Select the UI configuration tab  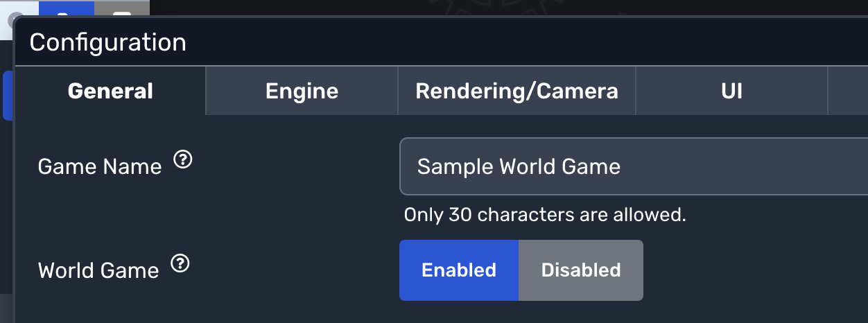(731, 91)
